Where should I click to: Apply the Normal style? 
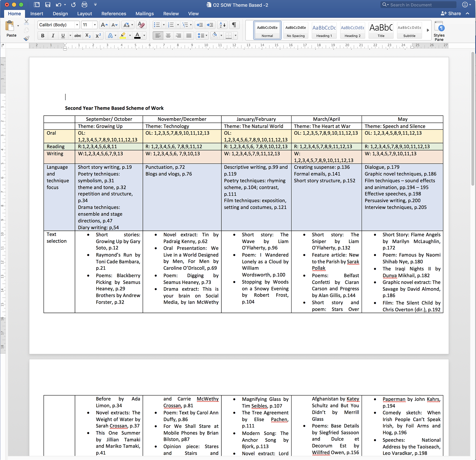tap(267, 30)
